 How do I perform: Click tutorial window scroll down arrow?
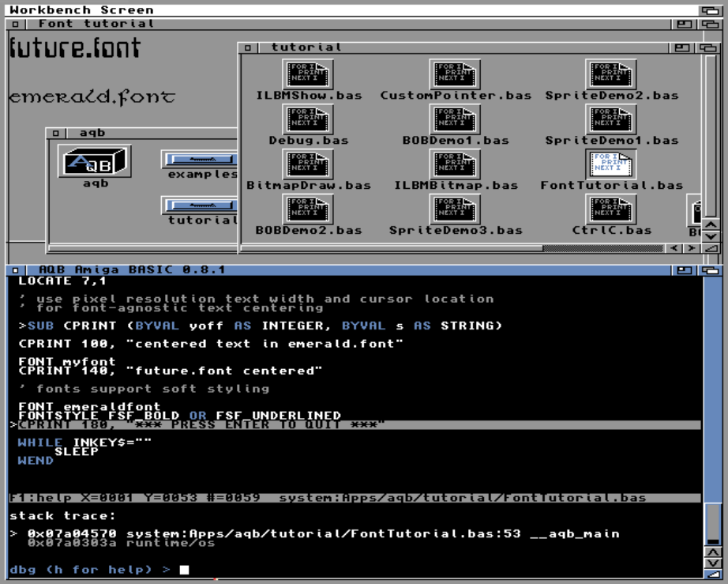[x=711, y=236]
